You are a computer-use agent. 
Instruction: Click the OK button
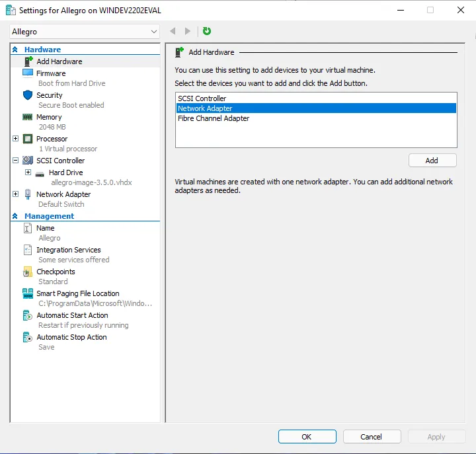coord(307,437)
